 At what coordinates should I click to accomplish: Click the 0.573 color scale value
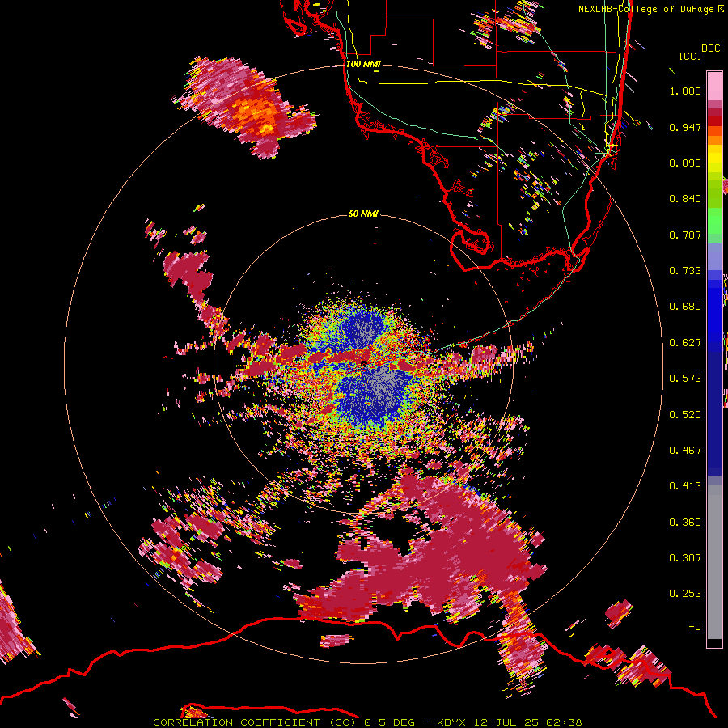coord(685,379)
